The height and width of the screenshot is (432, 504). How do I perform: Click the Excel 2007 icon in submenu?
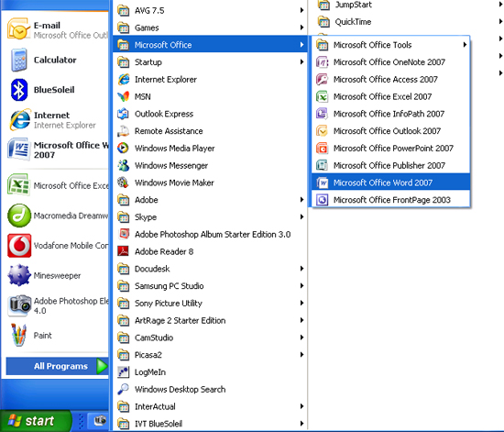(322, 96)
